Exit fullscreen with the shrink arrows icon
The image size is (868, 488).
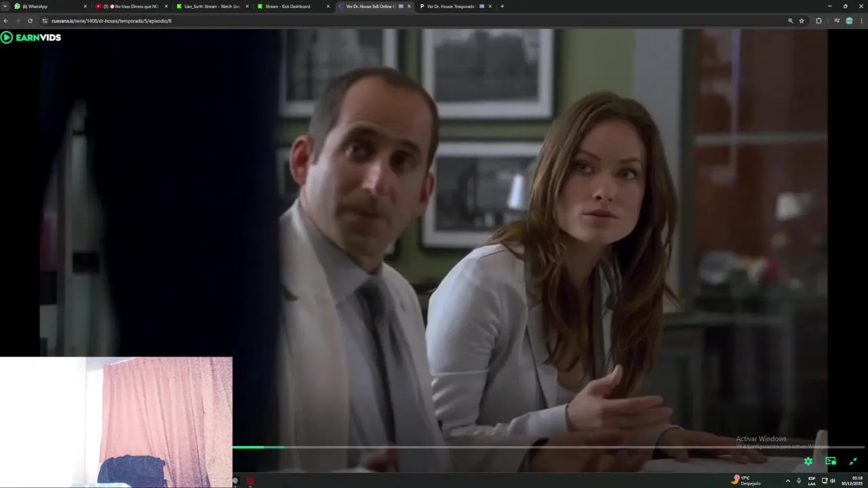point(853,461)
